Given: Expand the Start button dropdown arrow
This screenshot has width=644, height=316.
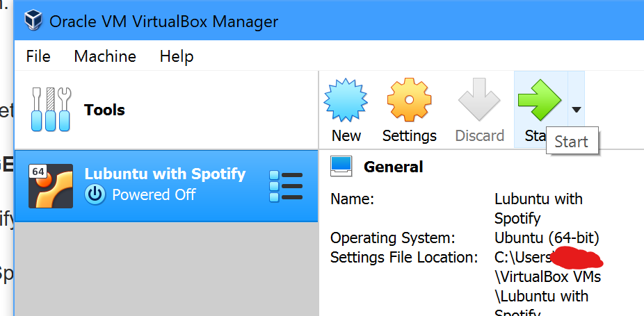Looking at the screenshot, I should 577,109.
